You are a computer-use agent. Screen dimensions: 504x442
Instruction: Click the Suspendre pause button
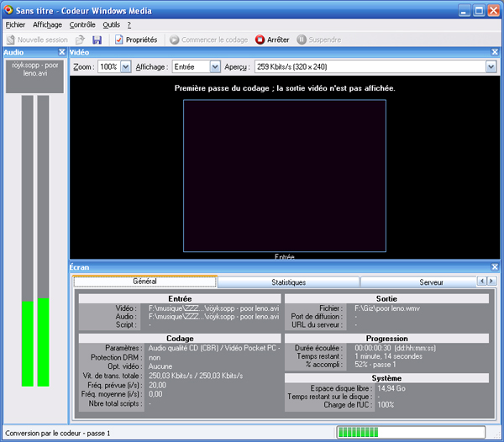(319, 39)
